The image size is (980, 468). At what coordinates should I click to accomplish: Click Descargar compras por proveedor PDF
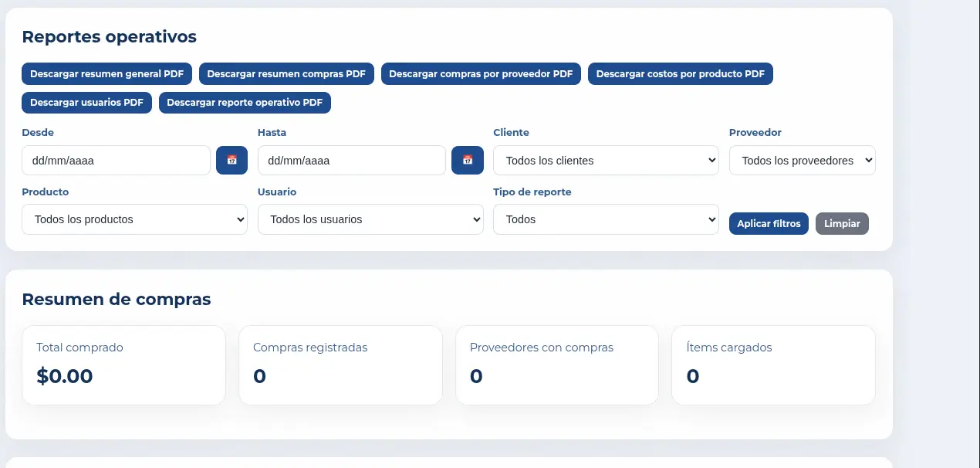(x=481, y=74)
